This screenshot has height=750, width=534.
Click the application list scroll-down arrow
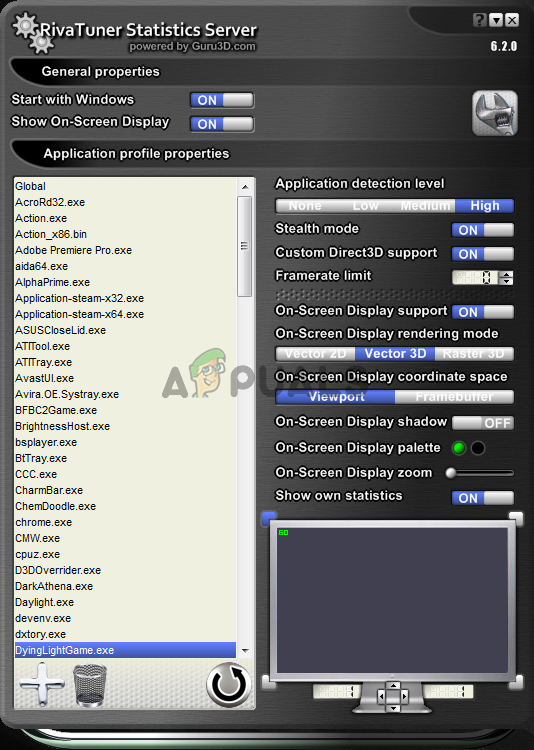point(245,651)
